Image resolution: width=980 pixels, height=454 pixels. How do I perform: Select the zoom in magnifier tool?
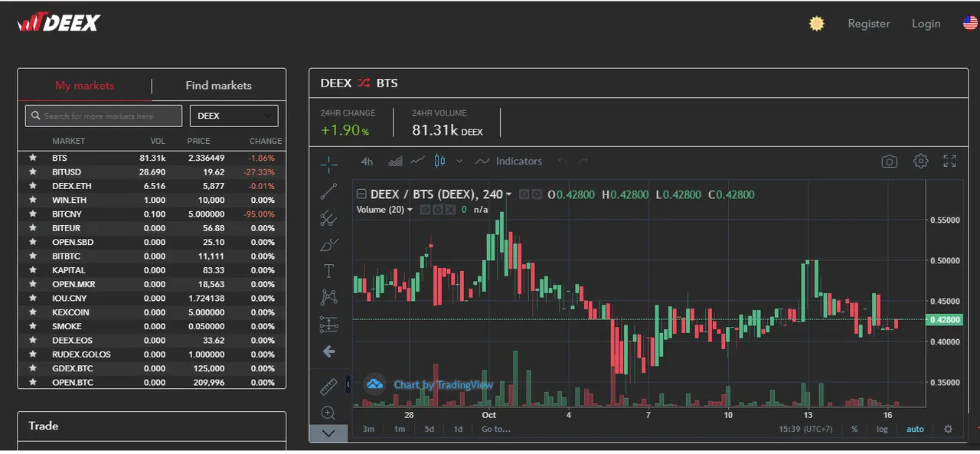click(x=328, y=413)
